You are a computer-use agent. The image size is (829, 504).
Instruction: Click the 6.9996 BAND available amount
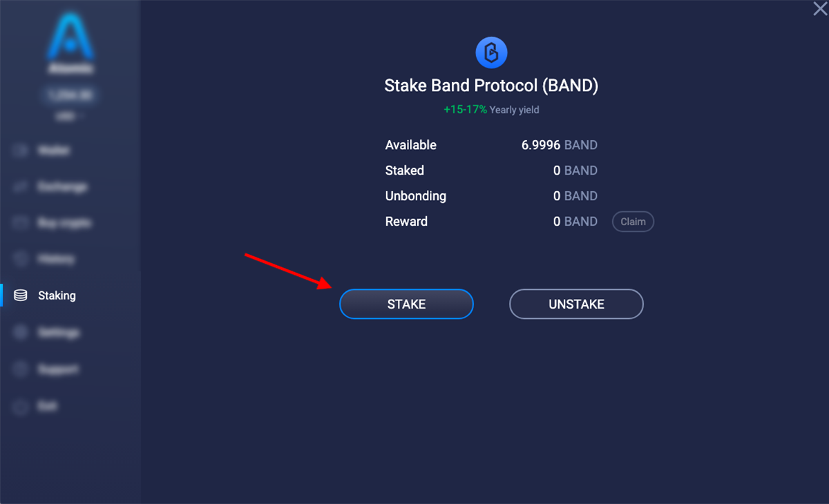pos(559,145)
